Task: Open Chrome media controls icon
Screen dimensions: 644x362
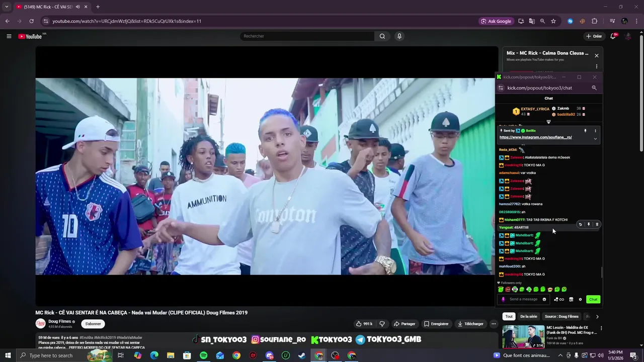Action: pos(612,21)
